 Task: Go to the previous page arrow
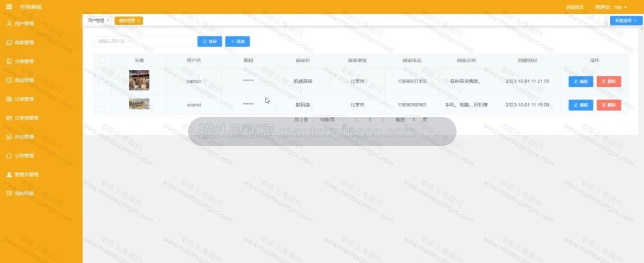point(357,120)
